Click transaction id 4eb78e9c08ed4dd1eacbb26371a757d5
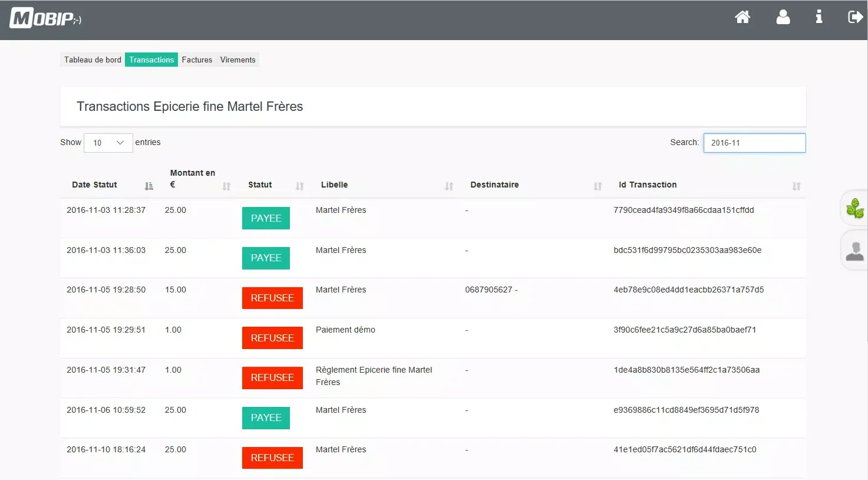Viewport: 868px width, 480px height. coord(689,290)
